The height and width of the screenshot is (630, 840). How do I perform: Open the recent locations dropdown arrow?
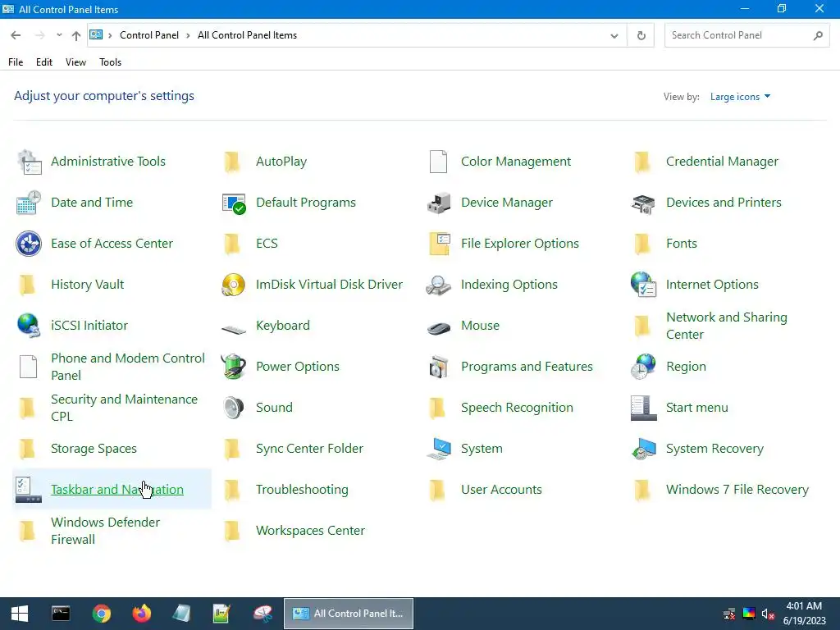coord(59,35)
